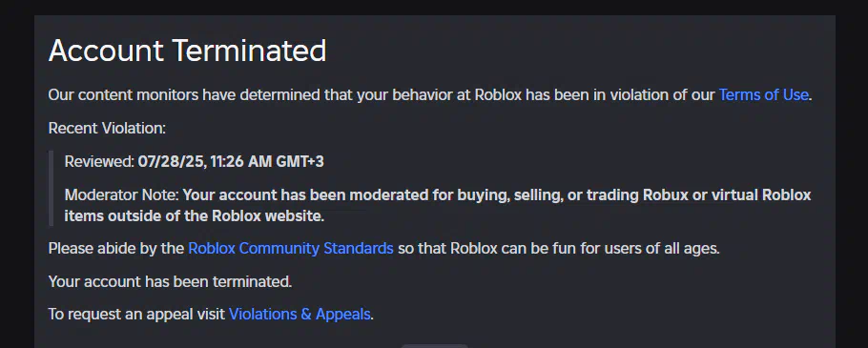Click the Recent Violation label
The height and width of the screenshot is (348, 868).
107,129
